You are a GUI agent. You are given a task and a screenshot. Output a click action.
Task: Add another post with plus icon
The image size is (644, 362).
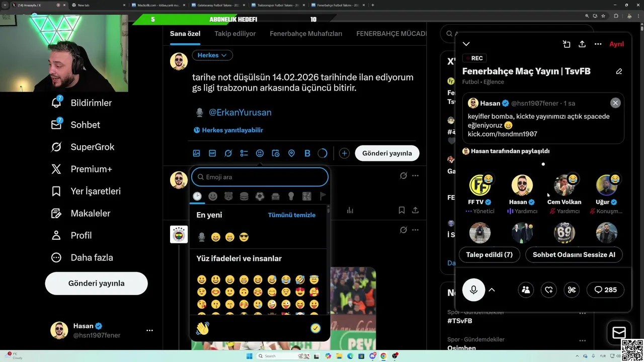(x=344, y=153)
